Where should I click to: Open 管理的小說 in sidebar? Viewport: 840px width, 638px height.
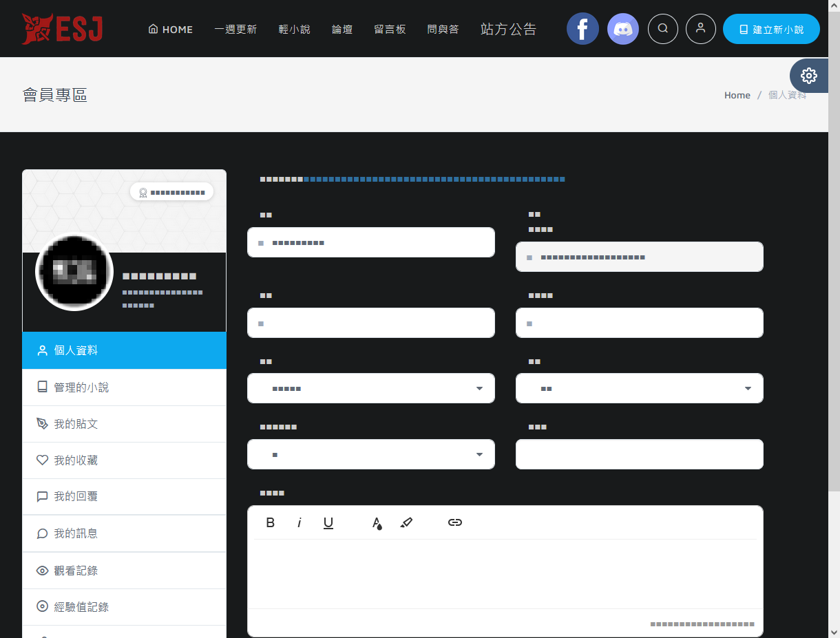tap(81, 387)
